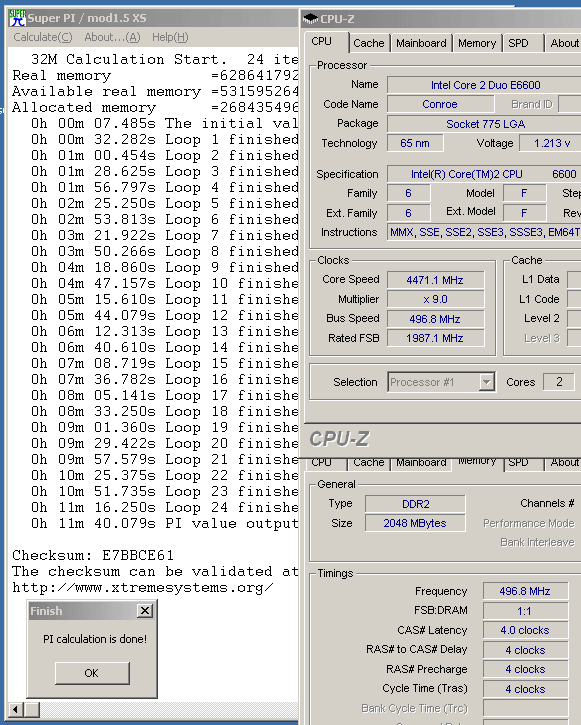Click the Loop 12 finished line
Viewport: 581px width, 725px height.
(x=165, y=316)
